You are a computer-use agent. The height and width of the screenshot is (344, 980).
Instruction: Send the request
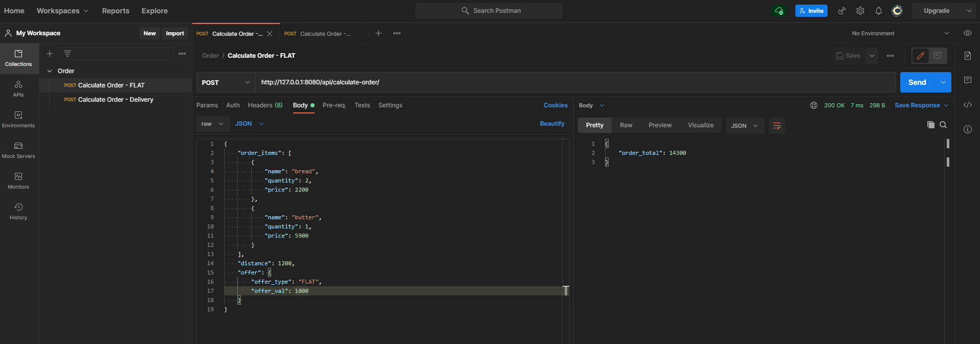tap(917, 82)
